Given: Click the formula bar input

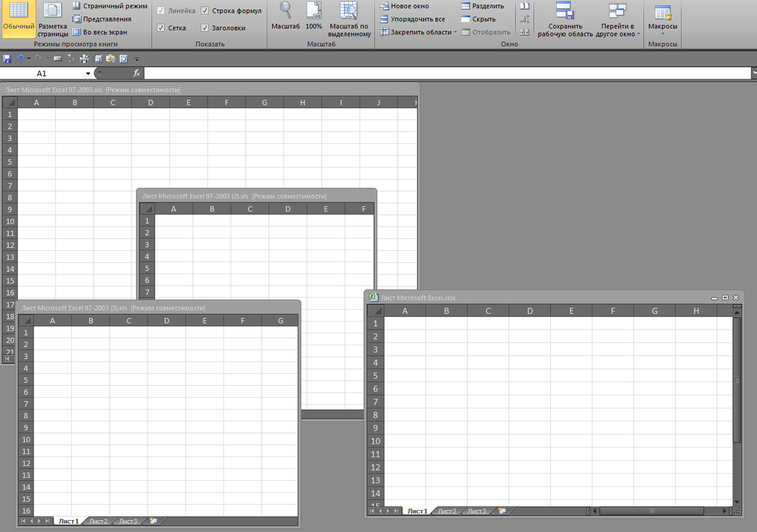Looking at the screenshot, I should 447,73.
